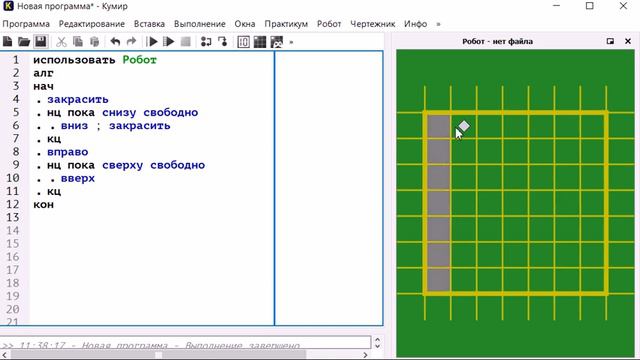Run program in testing mode icon
The image size is (640, 360).
coord(168,42)
